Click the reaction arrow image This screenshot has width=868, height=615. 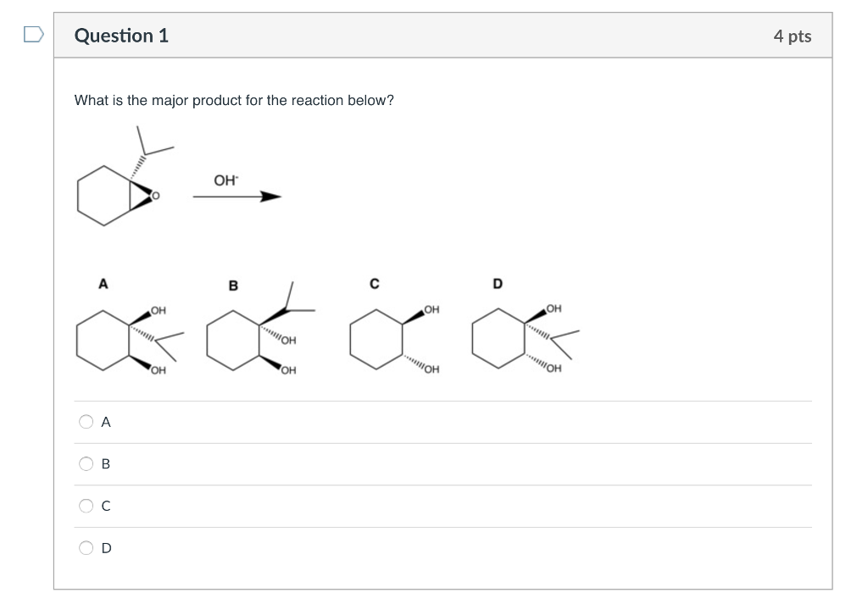coord(237,197)
